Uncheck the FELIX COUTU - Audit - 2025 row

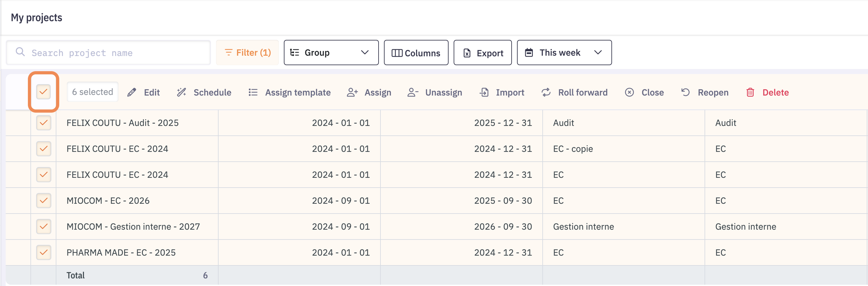tap(43, 123)
